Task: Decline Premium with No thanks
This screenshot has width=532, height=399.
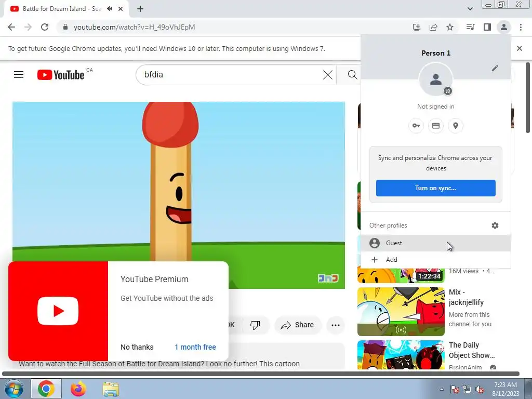Action: [x=137, y=347]
